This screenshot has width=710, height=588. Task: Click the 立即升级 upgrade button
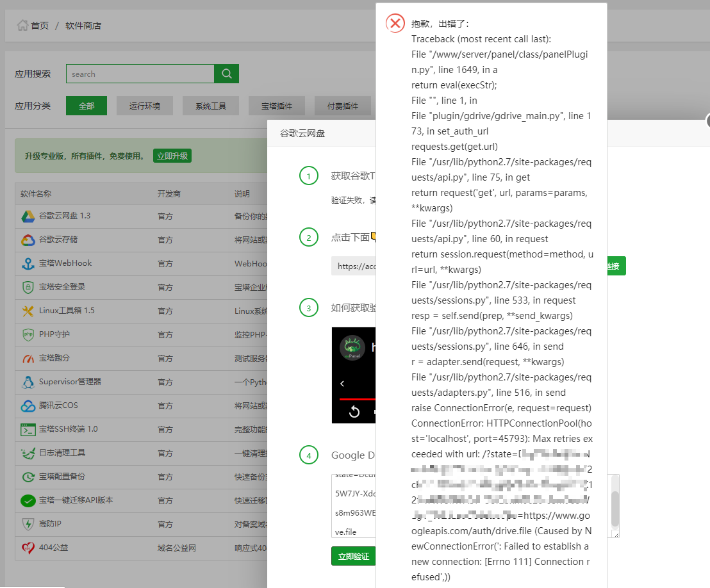[172, 156]
